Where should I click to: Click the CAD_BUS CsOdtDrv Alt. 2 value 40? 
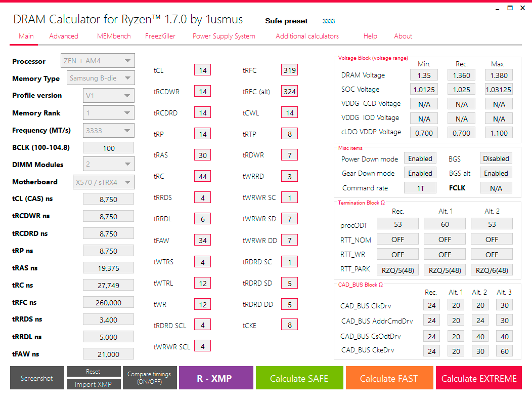[x=480, y=336]
